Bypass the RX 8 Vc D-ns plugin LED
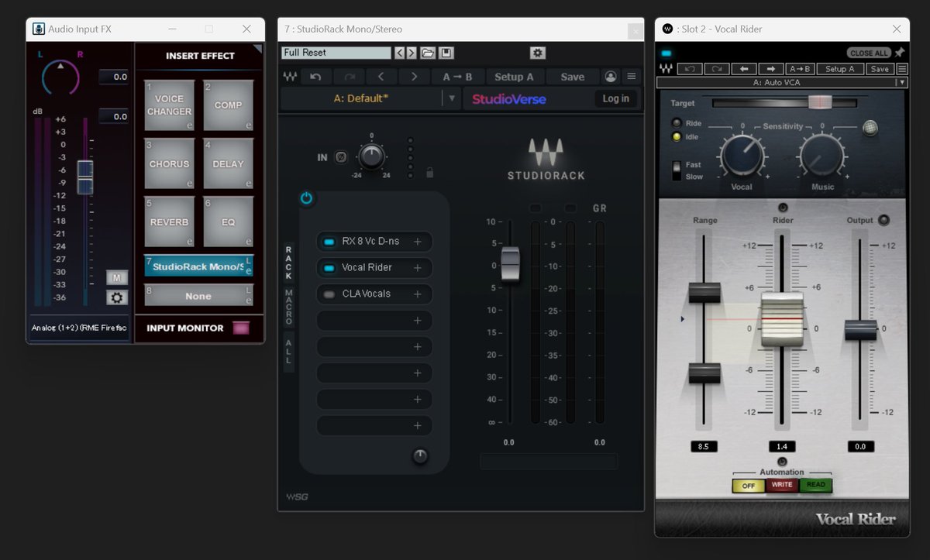 [x=329, y=242]
